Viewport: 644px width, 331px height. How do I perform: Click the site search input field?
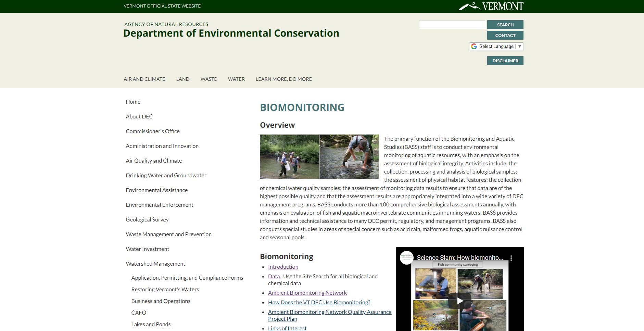click(452, 25)
